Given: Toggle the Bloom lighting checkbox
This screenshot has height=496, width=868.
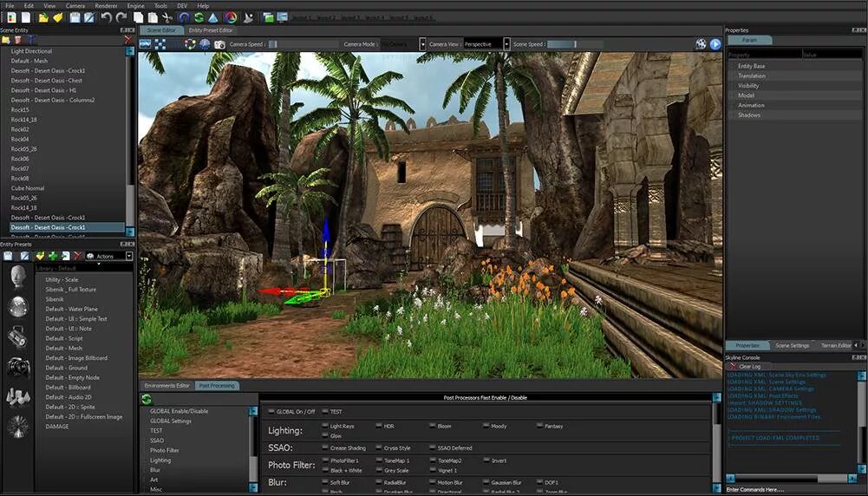Looking at the screenshot, I should tap(433, 427).
